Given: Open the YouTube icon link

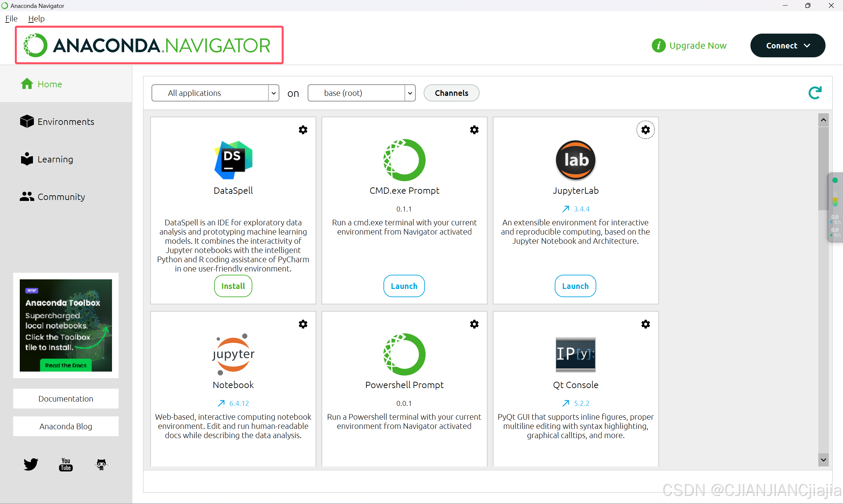Looking at the screenshot, I should pos(66,464).
